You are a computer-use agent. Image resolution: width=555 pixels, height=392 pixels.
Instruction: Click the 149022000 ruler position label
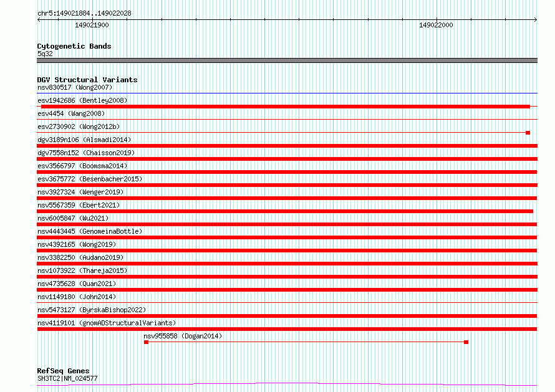436,25
